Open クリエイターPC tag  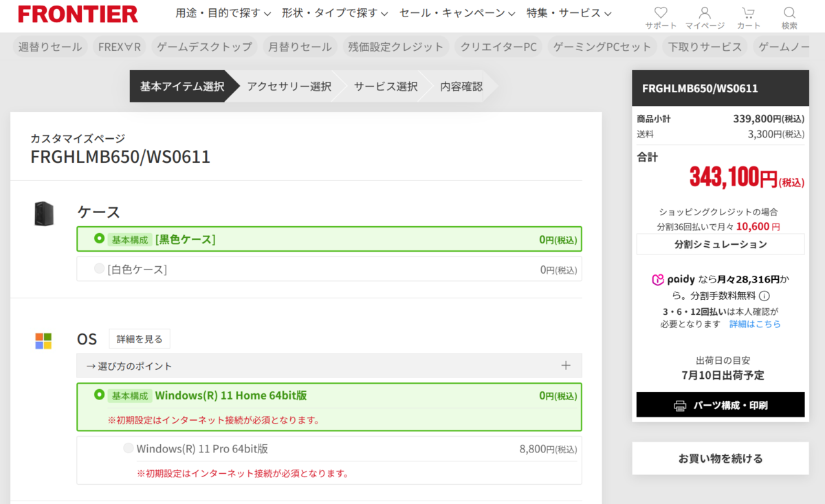pyautogui.click(x=498, y=47)
